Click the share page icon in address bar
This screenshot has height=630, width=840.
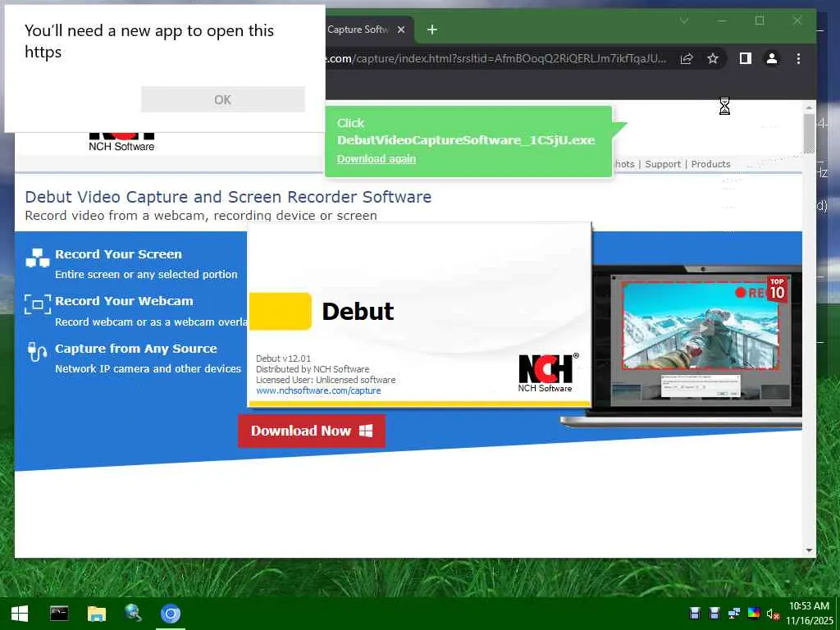(x=687, y=59)
